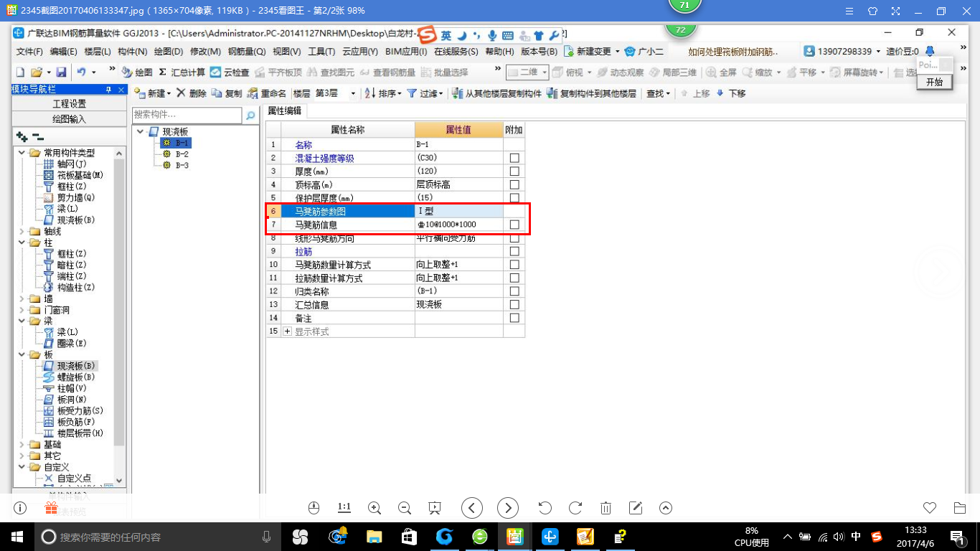Check 附加 box for 厚度(mm) row
Viewport: 980px width, 551px height.
click(x=514, y=171)
